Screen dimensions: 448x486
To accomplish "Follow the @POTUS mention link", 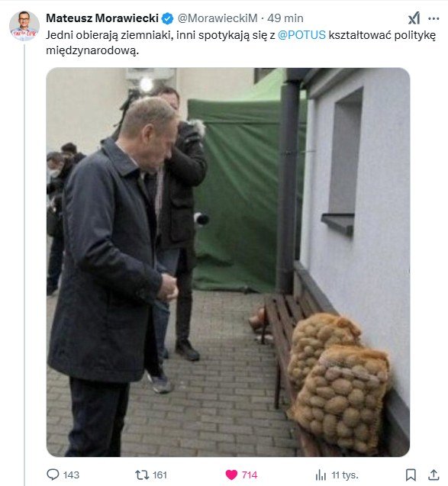I will tap(301, 35).
